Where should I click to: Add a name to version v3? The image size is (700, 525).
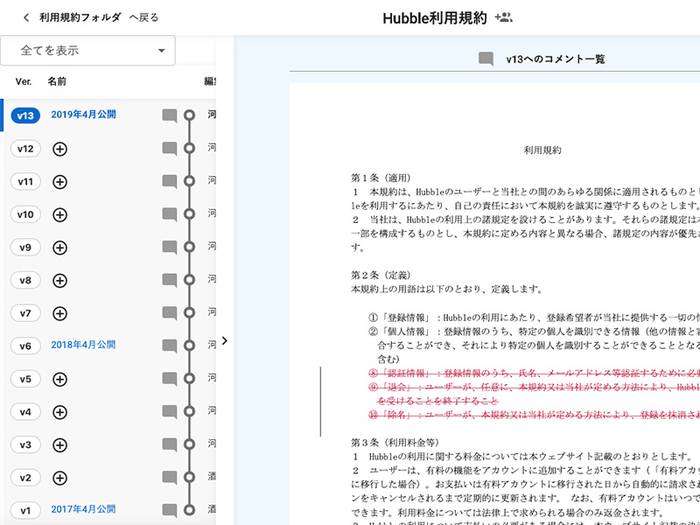tap(60, 445)
